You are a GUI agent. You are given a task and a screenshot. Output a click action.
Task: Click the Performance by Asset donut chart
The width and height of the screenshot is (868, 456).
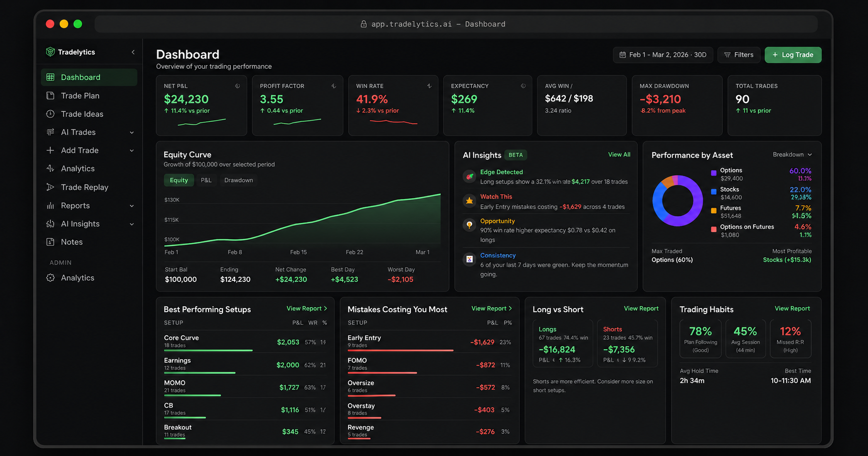[677, 201]
